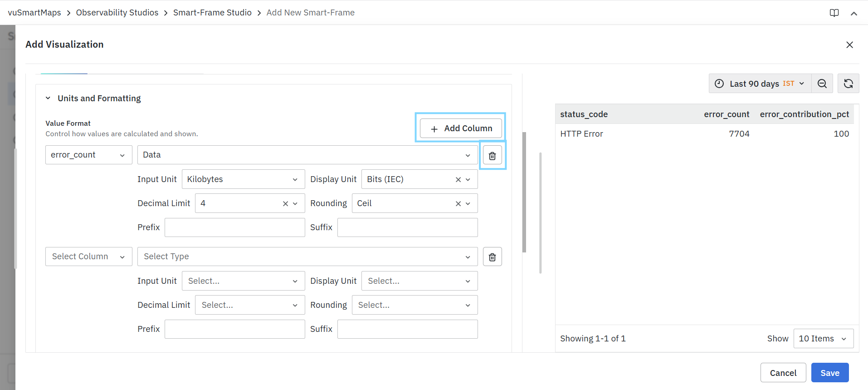Delete the error_count column format row
868x390 pixels.
click(492, 156)
